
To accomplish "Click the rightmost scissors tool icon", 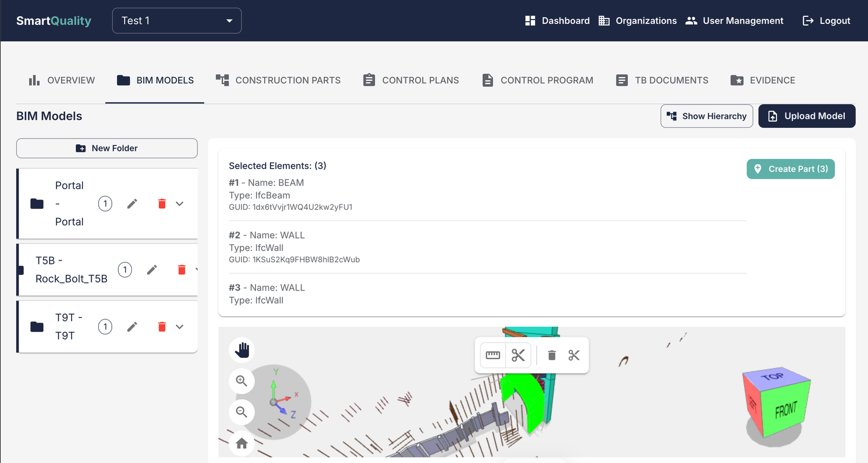I will (x=574, y=355).
